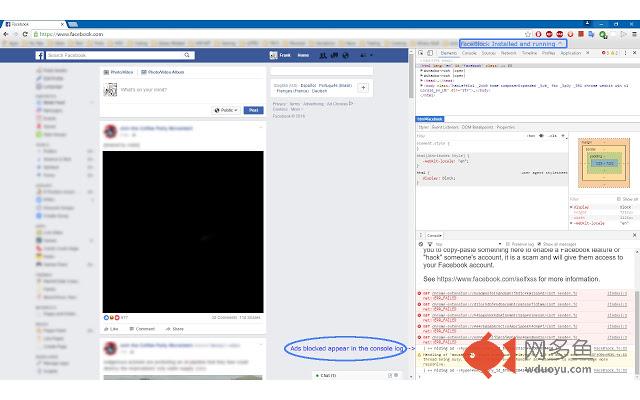Image resolution: width=640 pixels, height=400 pixels.
Task: Open Facebook messages icon
Action: [x=334, y=55]
